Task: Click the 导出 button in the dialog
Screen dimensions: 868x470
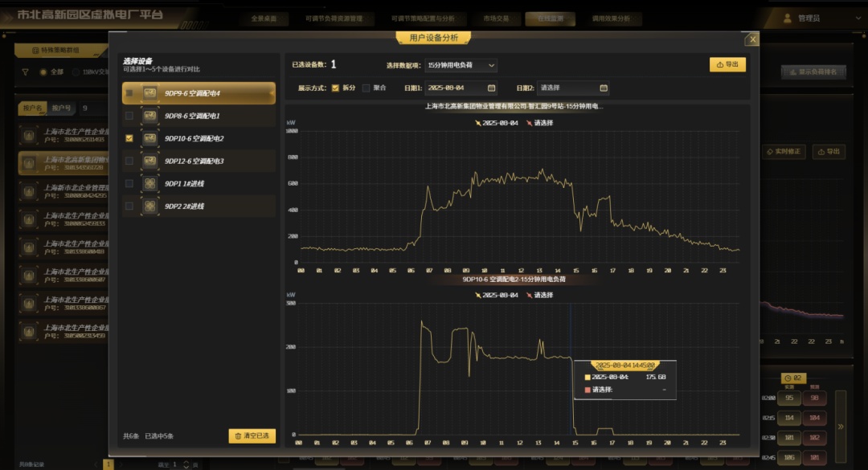Action: 727,65
